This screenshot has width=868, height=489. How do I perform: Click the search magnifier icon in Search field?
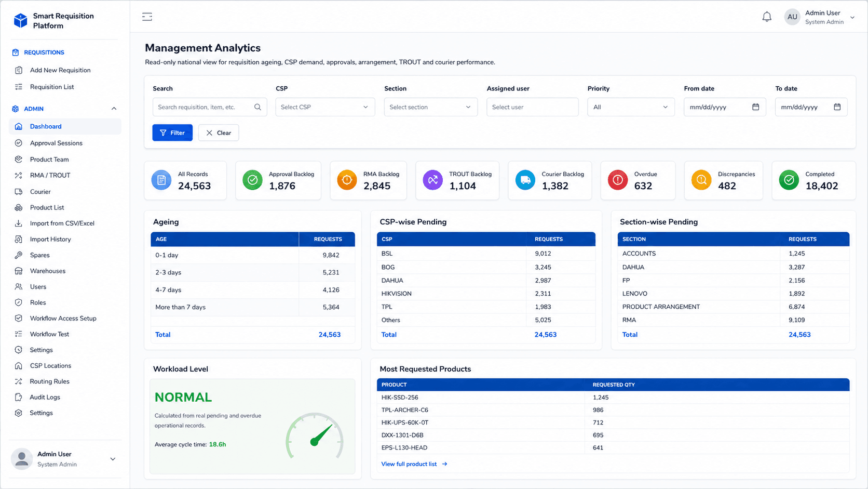(257, 107)
